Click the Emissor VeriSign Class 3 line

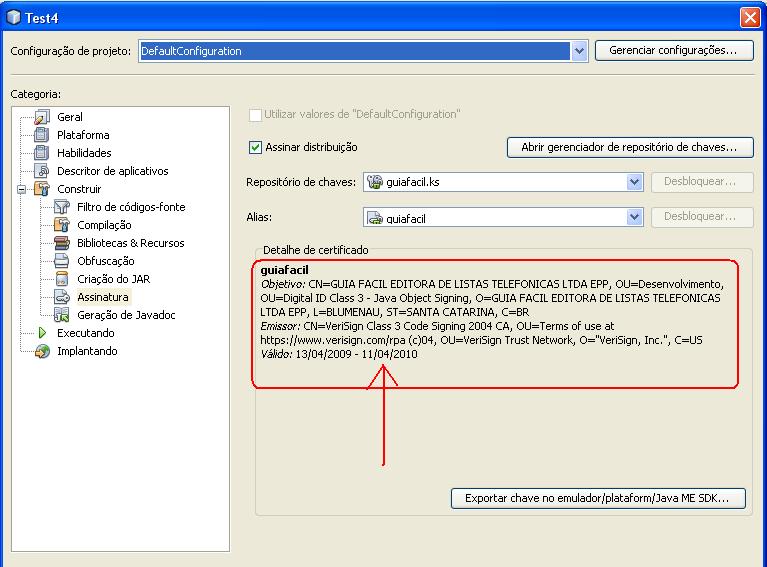437,326
